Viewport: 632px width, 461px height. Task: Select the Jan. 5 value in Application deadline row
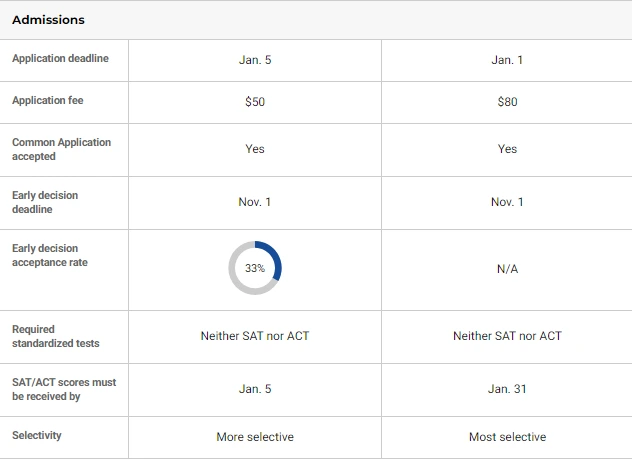[x=255, y=60]
